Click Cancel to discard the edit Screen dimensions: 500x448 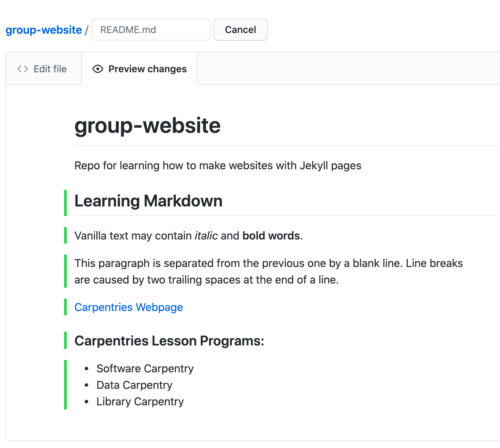240,30
